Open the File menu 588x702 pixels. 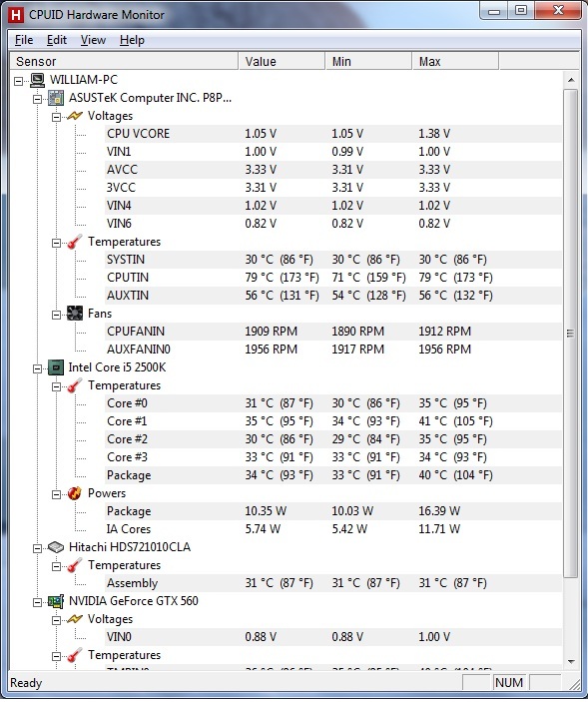pos(24,40)
